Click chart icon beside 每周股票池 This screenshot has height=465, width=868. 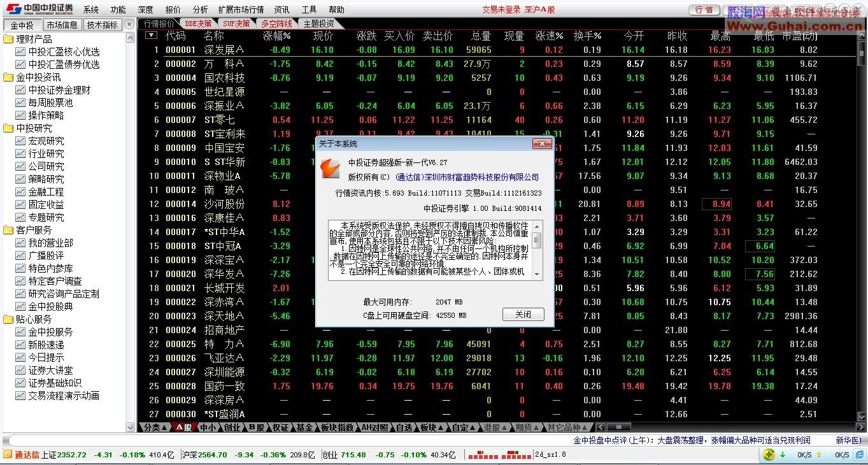pyautogui.click(x=20, y=103)
